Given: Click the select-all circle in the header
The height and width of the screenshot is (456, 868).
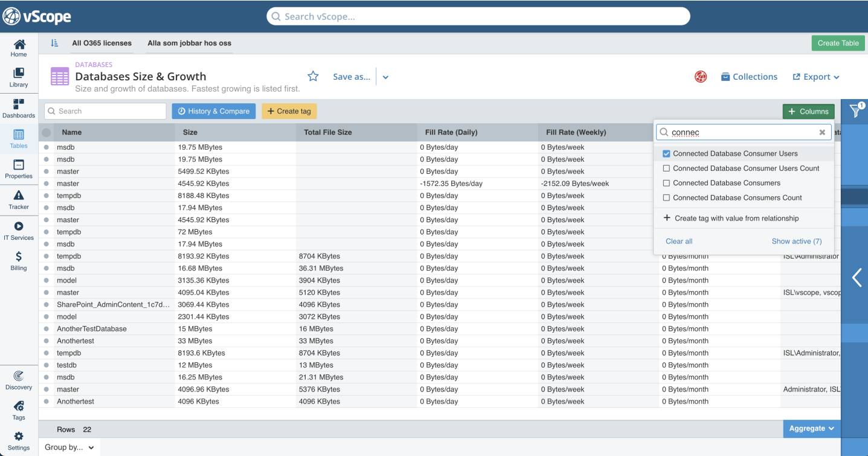Looking at the screenshot, I should (x=47, y=132).
